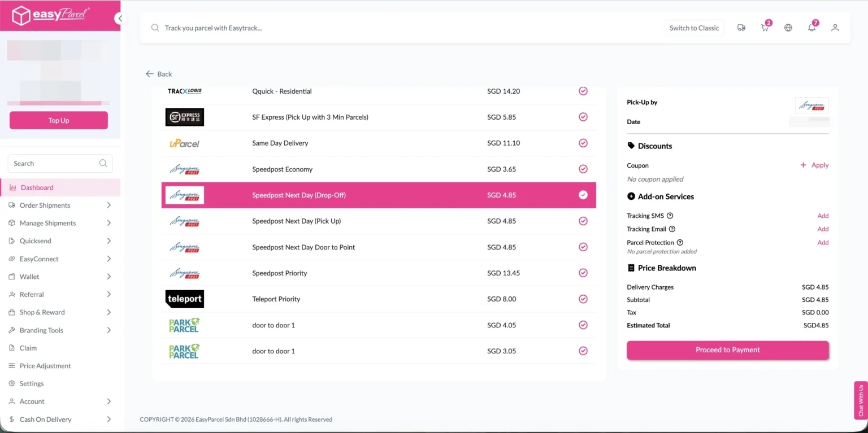868x433 pixels.
Task: Click the Discounts tag icon
Action: [x=631, y=146]
